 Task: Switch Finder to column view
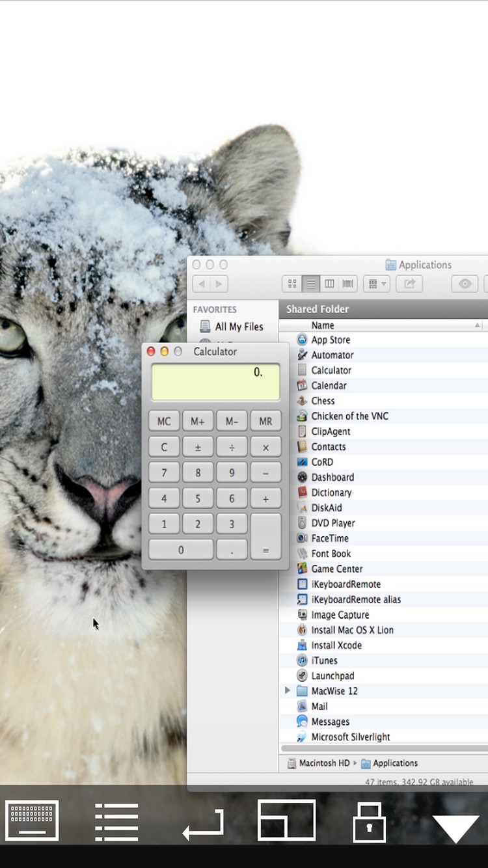329,284
